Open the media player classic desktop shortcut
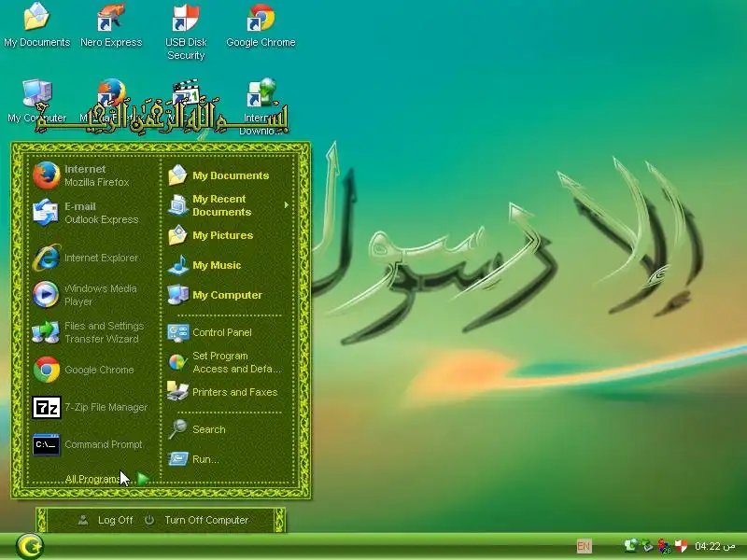The image size is (747, 560). (186, 92)
